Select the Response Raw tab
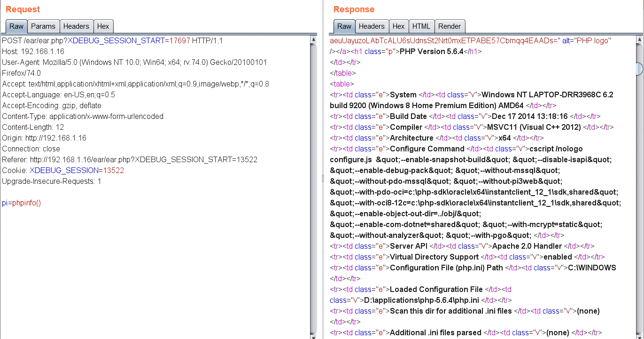The image size is (644, 339). click(344, 26)
